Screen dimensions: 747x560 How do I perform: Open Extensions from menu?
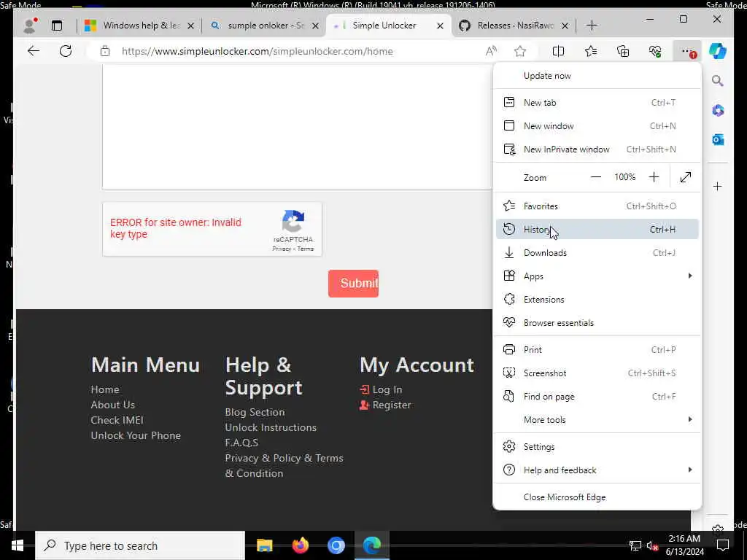coord(597,300)
